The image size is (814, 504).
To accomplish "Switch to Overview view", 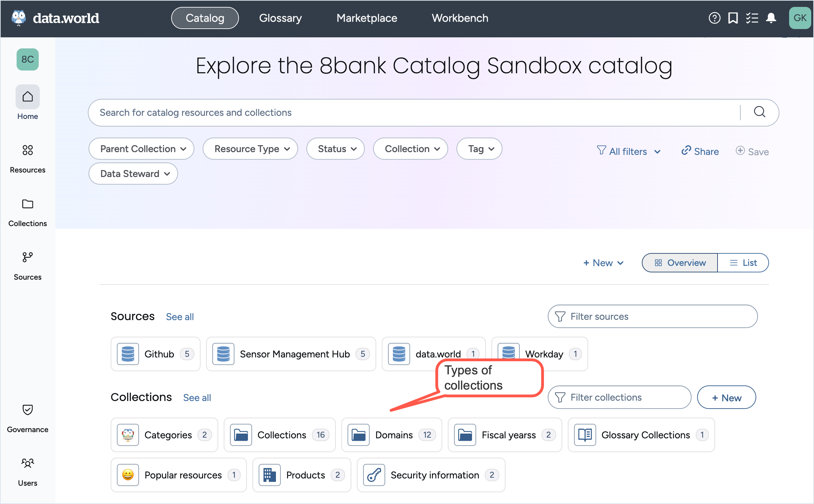I will [x=680, y=263].
